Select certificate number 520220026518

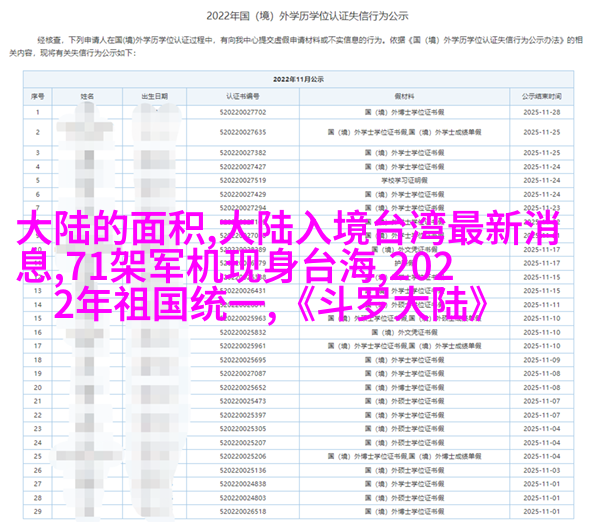point(243,511)
